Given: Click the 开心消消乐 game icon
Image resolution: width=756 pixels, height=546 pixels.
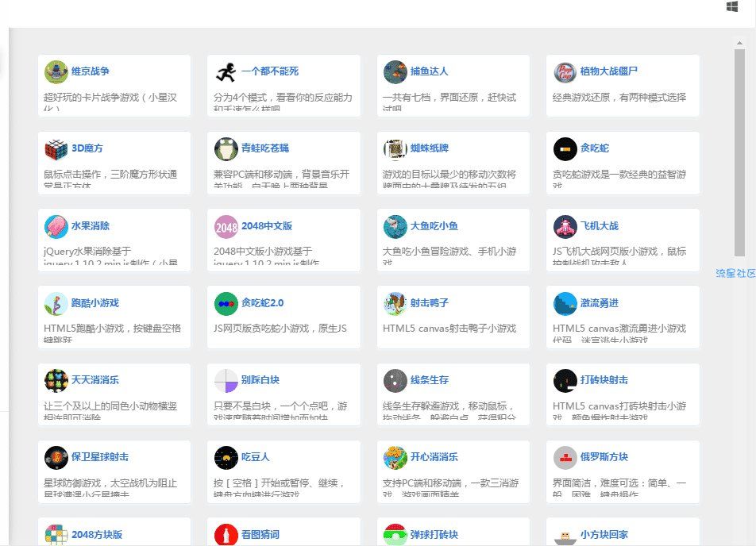Looking at the screenshot, I should tap(395, 458).
